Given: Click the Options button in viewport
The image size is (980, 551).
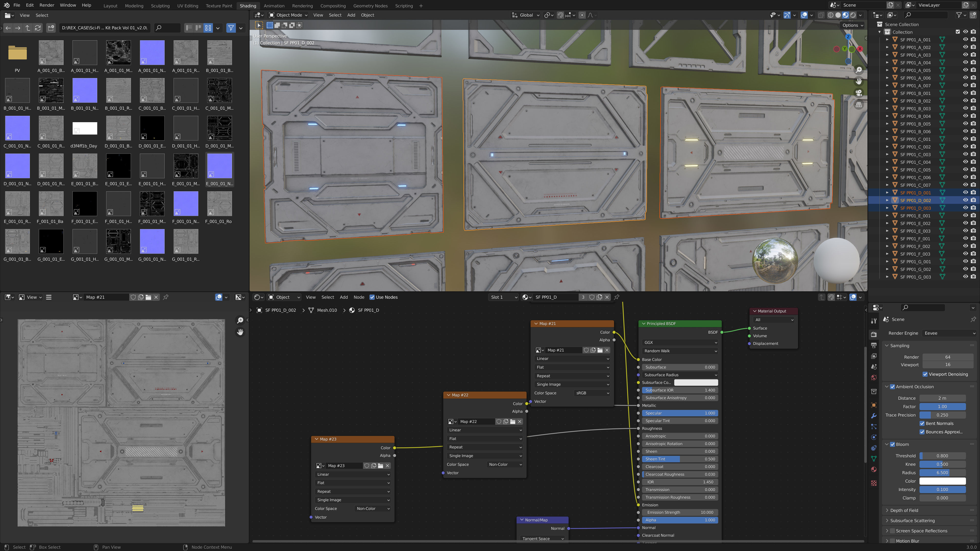Looking at the screenshot, I should point(853,25).
